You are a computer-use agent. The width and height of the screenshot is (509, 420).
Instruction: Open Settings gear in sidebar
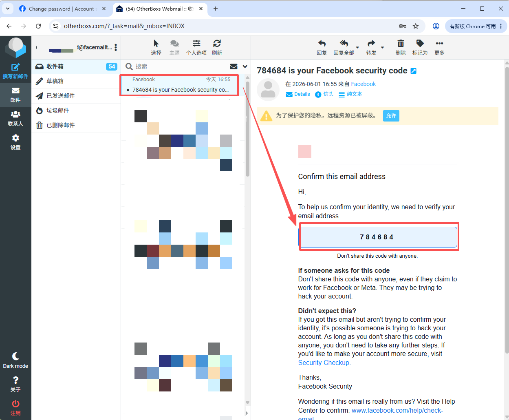click(x=15, y=142)
